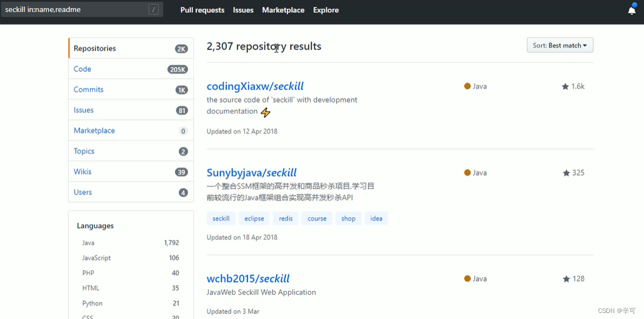This screenshot has height=319, width=644.
Task: Select the Topics results filter
Action: (x=131, y=151)
